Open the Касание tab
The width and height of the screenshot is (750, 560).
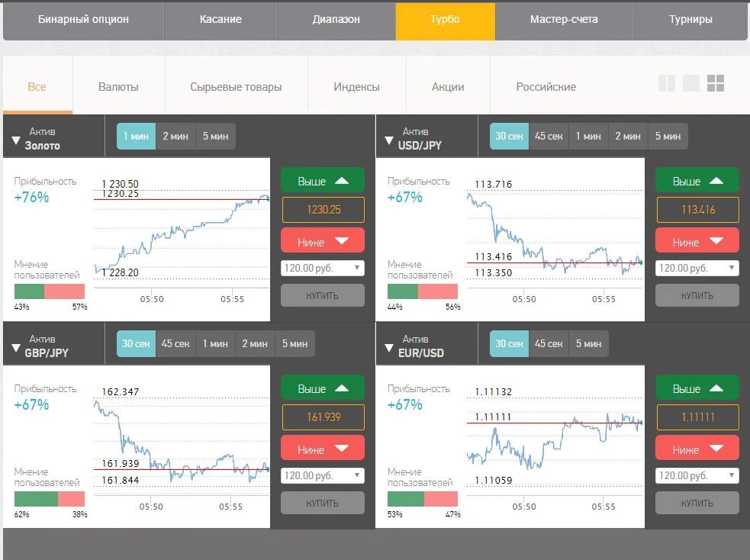(220, 21)
